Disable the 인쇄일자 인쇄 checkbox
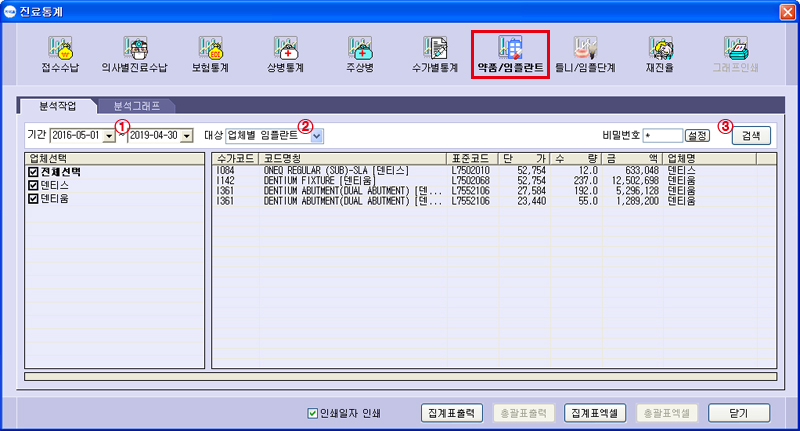 [x=313, y=412]
